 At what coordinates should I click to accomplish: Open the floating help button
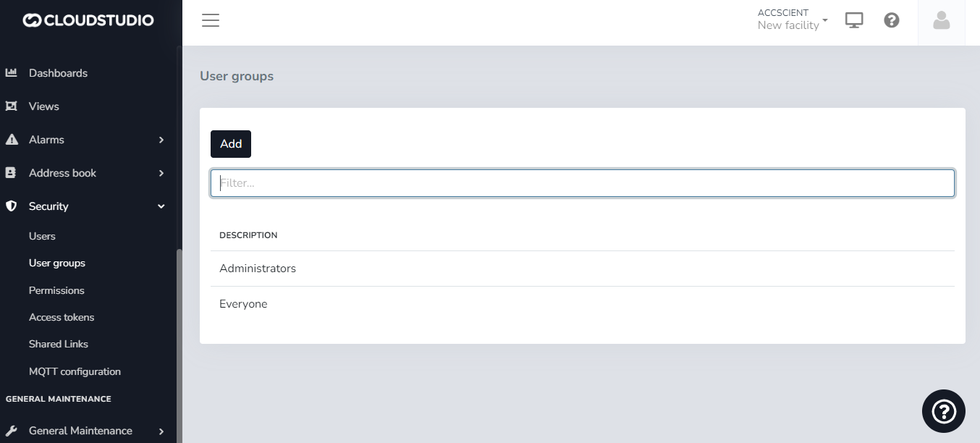[943, 411]
